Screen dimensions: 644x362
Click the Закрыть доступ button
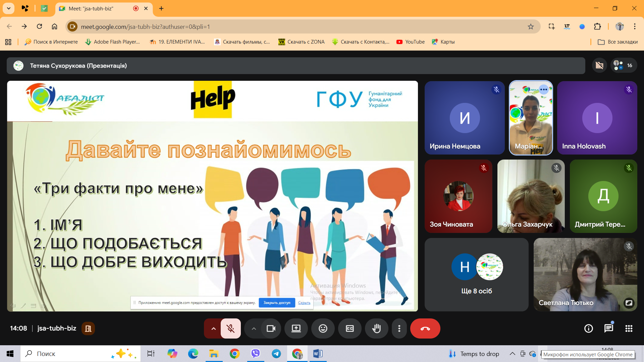(277, 303)
